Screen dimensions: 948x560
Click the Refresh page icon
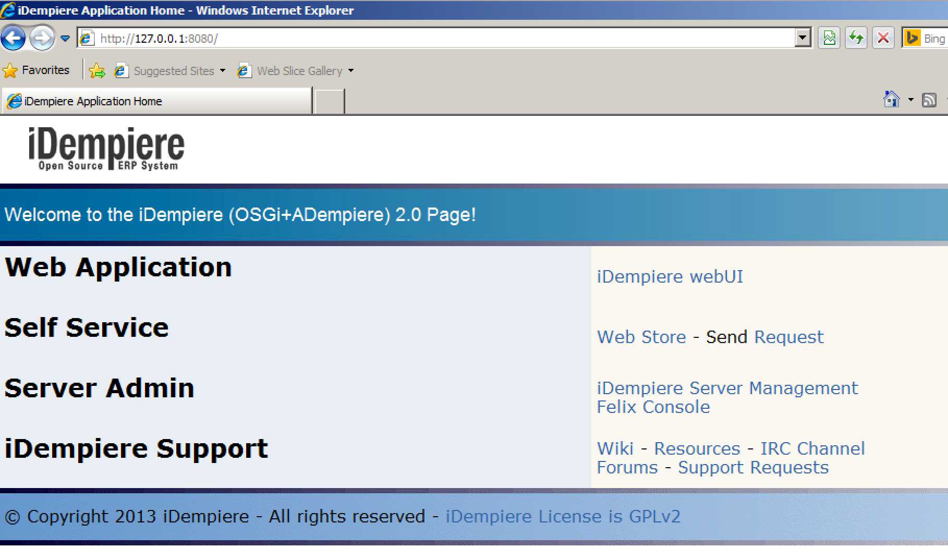tap(856, 38)
